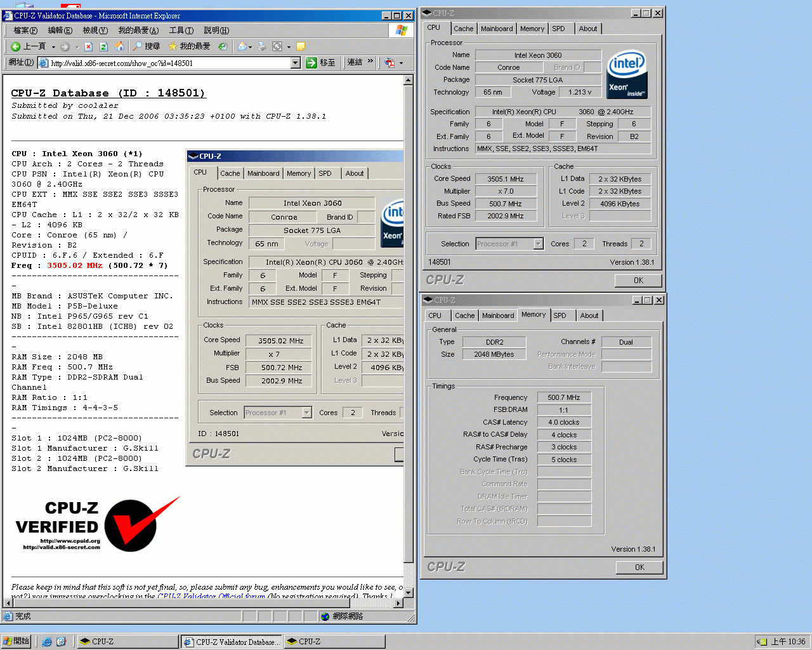Select Mainboard tab in upper CPU-Z window

[497, 29]
